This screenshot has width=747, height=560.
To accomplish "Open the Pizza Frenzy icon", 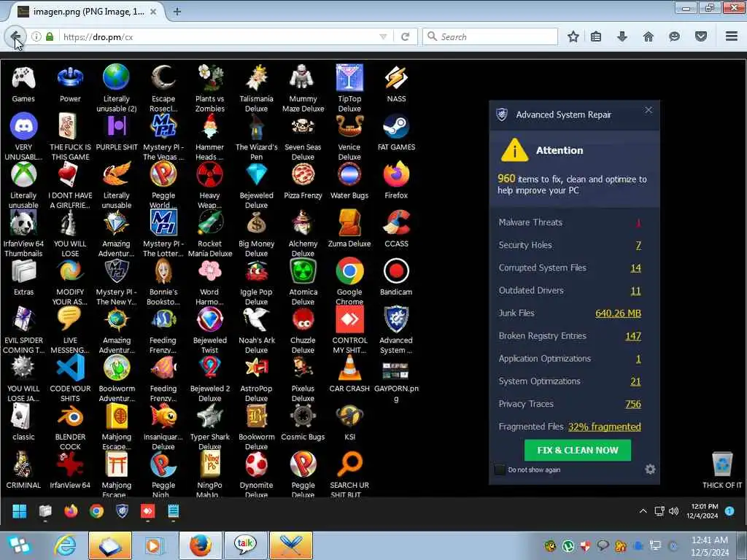I will (x=303, y=175).
